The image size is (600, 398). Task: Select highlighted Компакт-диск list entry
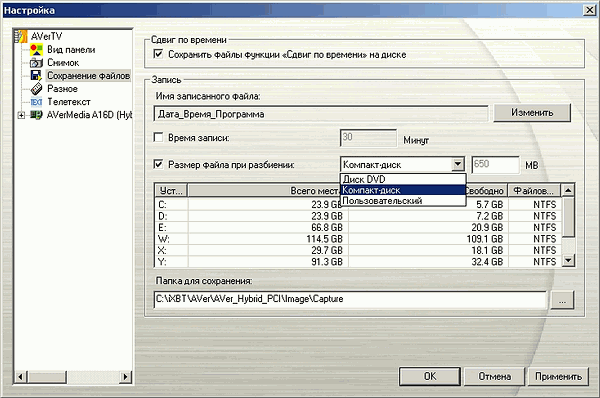[403, 190]
